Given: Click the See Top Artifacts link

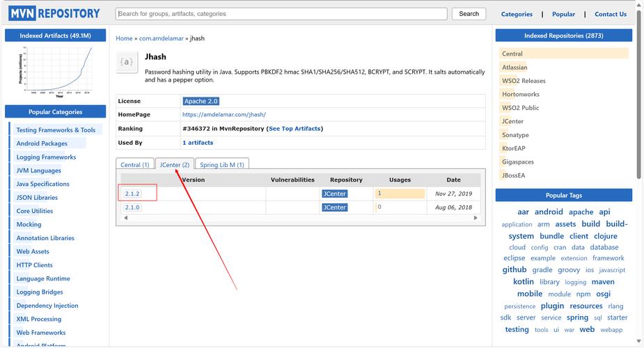Looking at the screenshot, I should tap(294, 129).
